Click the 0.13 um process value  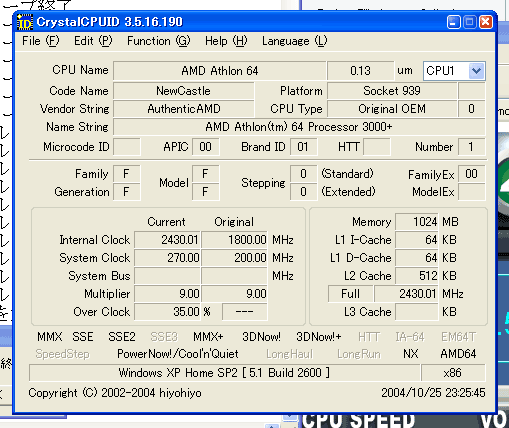point(360,71)
